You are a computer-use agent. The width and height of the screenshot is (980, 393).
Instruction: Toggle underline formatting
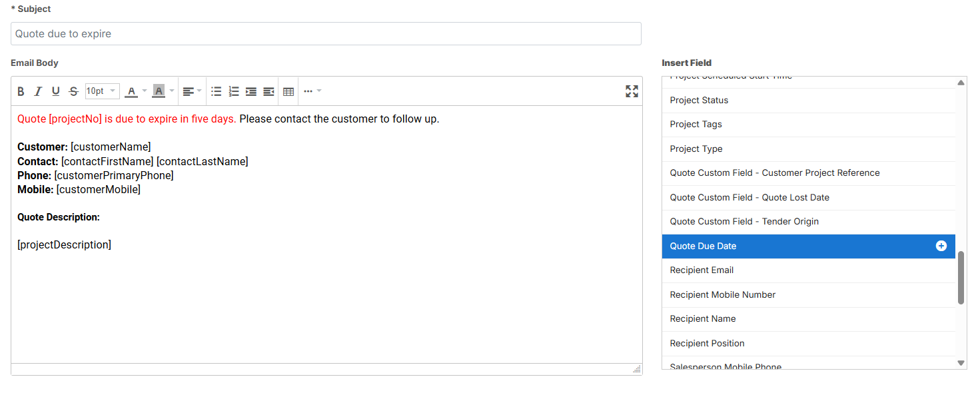tap(56, 91)
